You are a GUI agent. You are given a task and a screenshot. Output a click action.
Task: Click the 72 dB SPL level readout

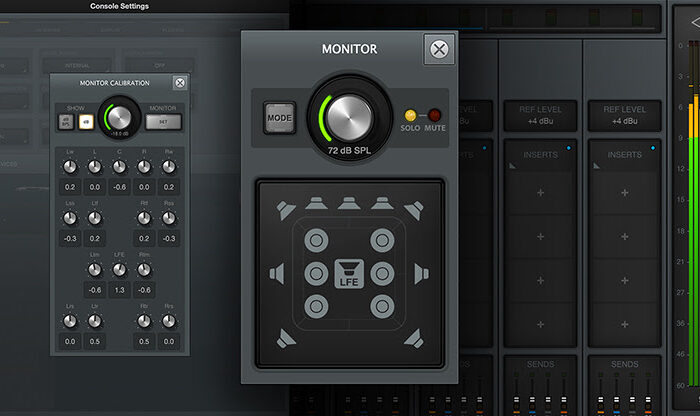[x=349, y=151]
